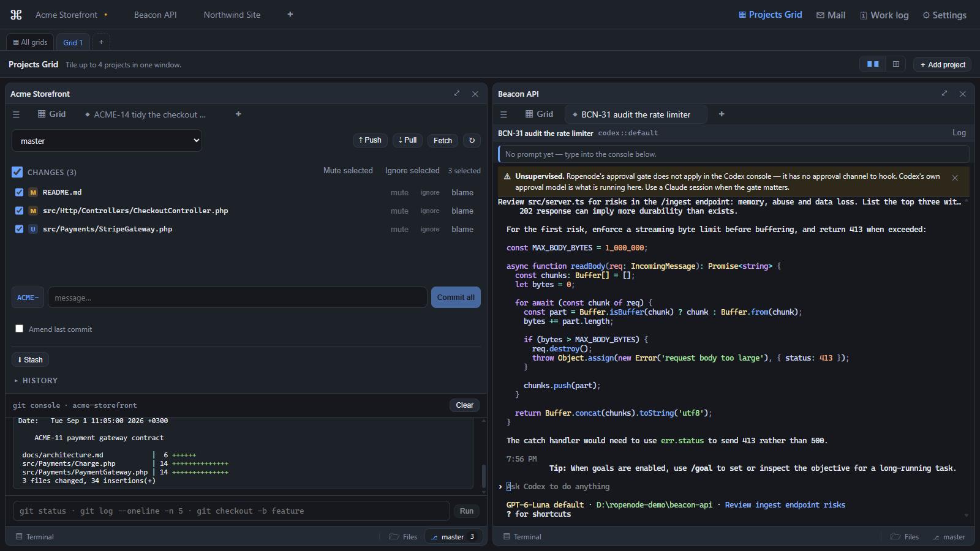Switch to two-column tile layout

873,64
